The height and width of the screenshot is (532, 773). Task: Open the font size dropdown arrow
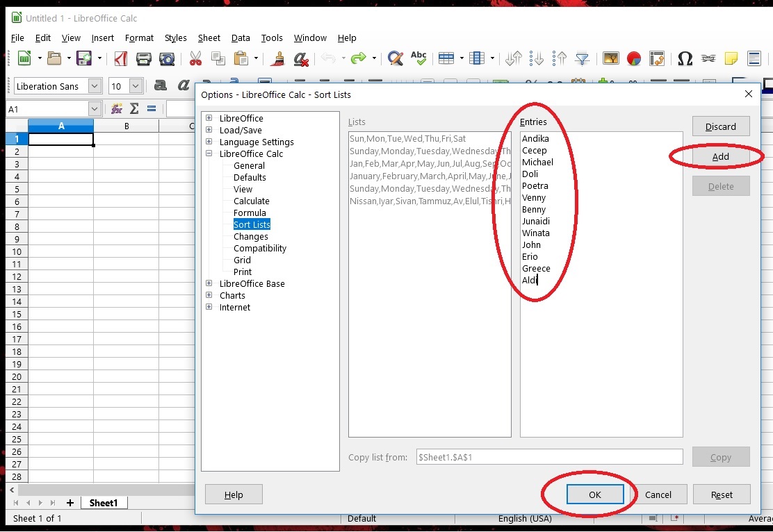pos(136,85)
